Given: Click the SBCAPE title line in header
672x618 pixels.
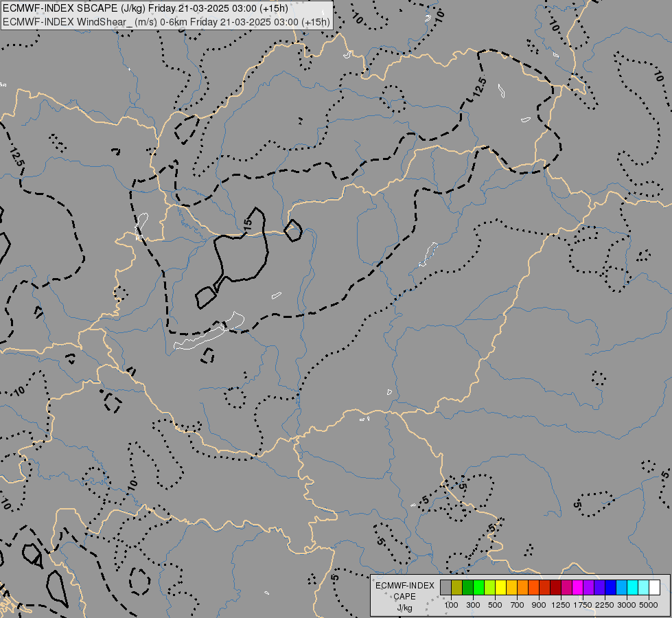Looking at the screenshot, I should pyautogui.click(x=146, y=8).
